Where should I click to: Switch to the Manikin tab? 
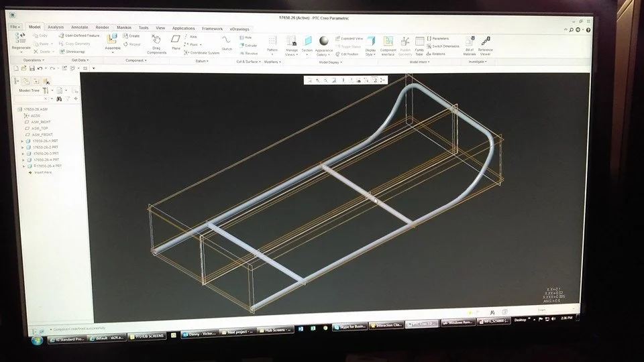[x=124, y=27]
